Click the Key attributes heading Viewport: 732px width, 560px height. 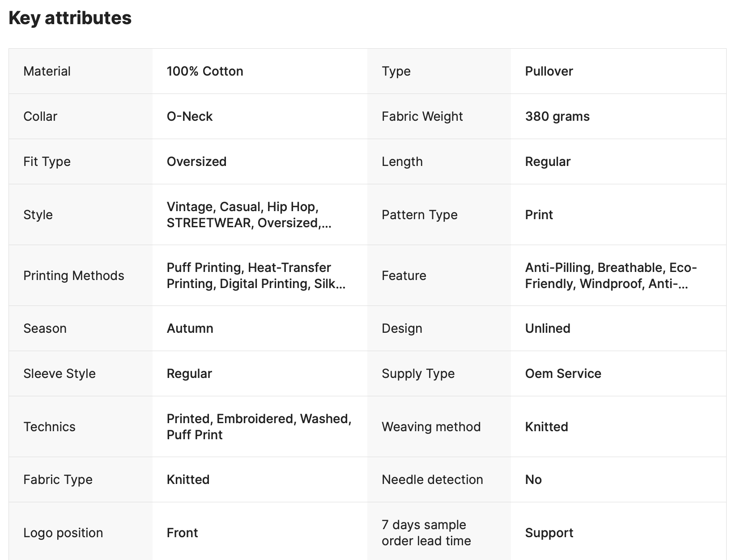[x=70, y=18]
